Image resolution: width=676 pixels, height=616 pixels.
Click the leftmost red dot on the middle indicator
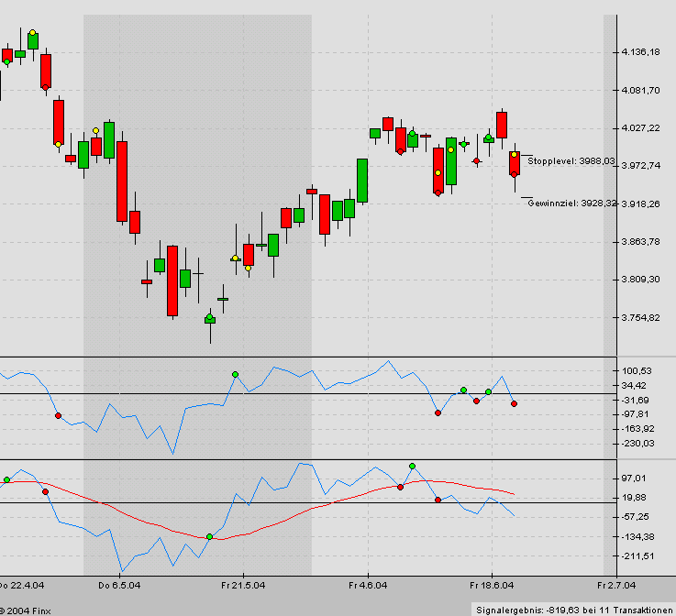(58, 416)
